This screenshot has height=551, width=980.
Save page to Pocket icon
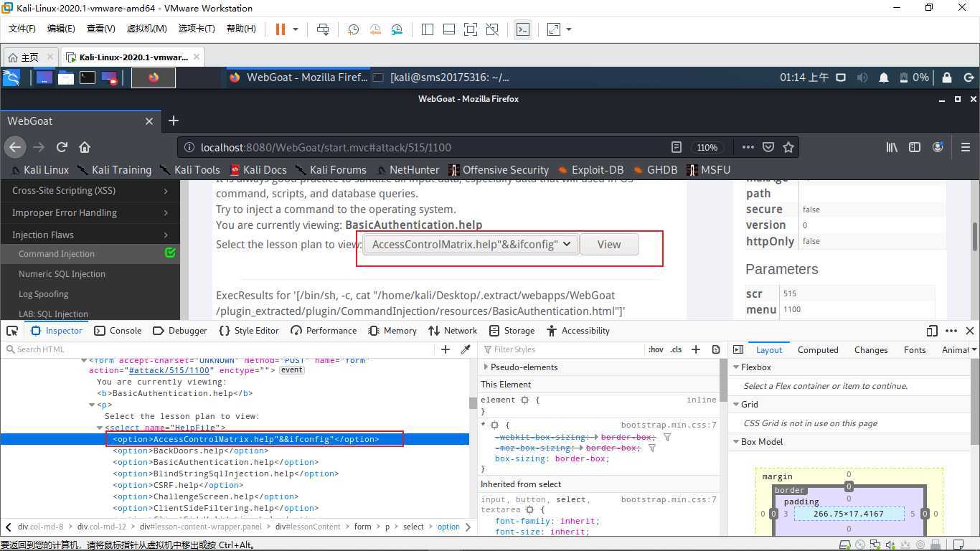tap(768, 147)
